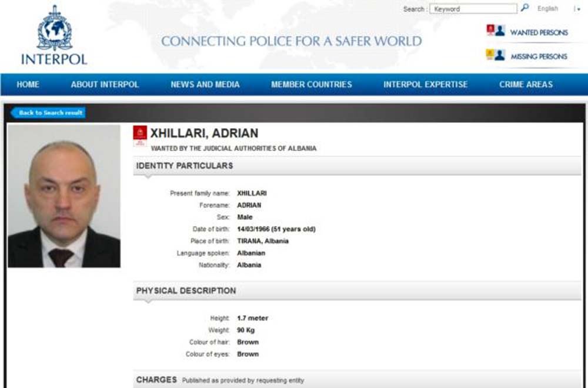Open the English language dropdown
The image size is (588, 388).
(x=547, y=9)
